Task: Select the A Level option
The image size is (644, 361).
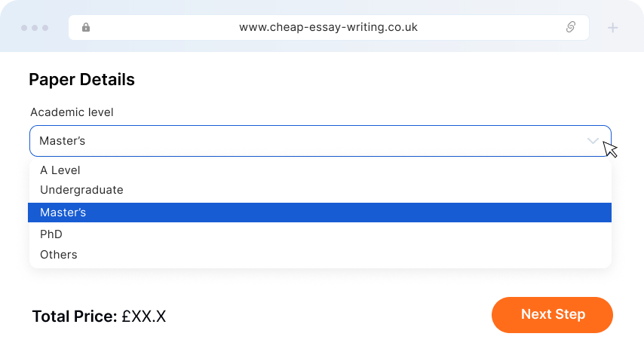Action: [60, 170]
